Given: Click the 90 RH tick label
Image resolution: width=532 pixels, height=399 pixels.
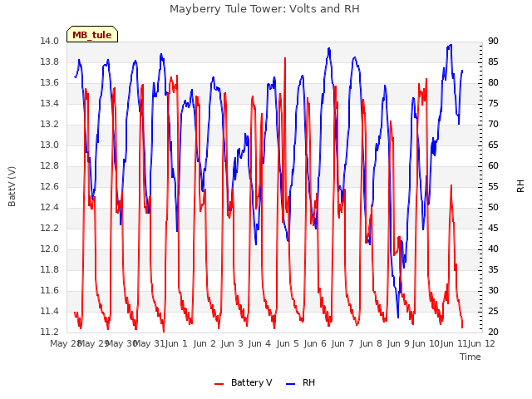Looking at the screenshot, I should coord(493,41).
